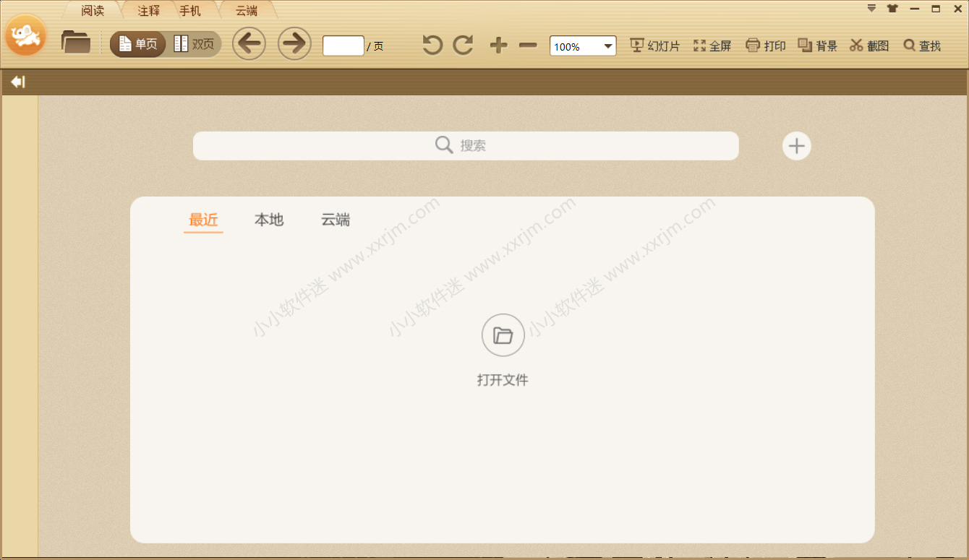Open skin settings shirt icon
This screenshot has height=560, width=969.
(x=892, y=9)
